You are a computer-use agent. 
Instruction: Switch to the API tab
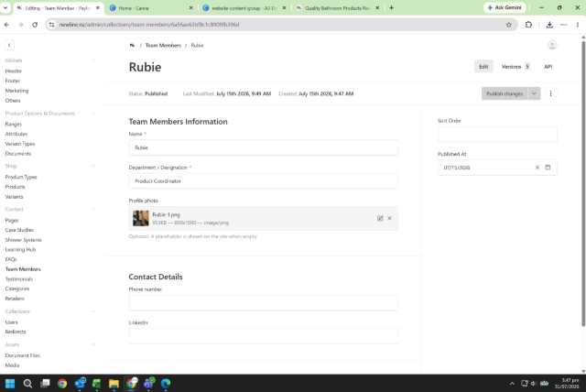click(x=548, y=67)
